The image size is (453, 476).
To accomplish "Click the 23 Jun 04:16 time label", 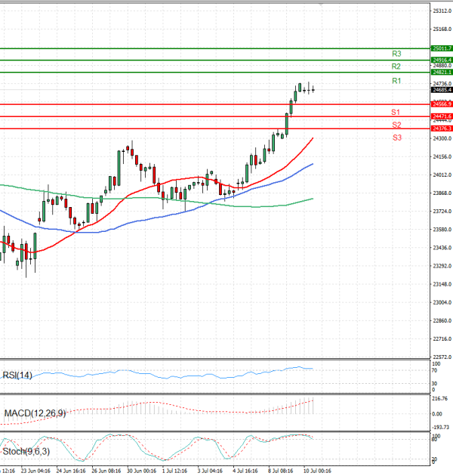I will [35, 471].
